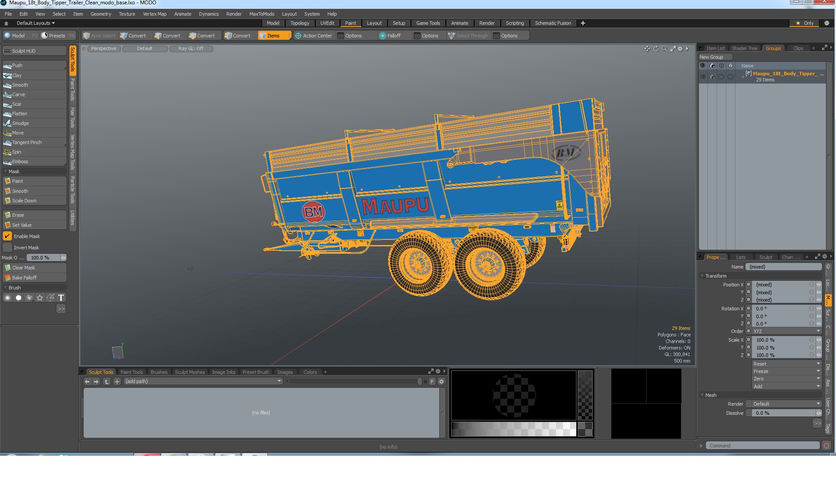Open the layout settings gear at top right
This screenshot has height=504, width=836.
(x=826, y=23)
